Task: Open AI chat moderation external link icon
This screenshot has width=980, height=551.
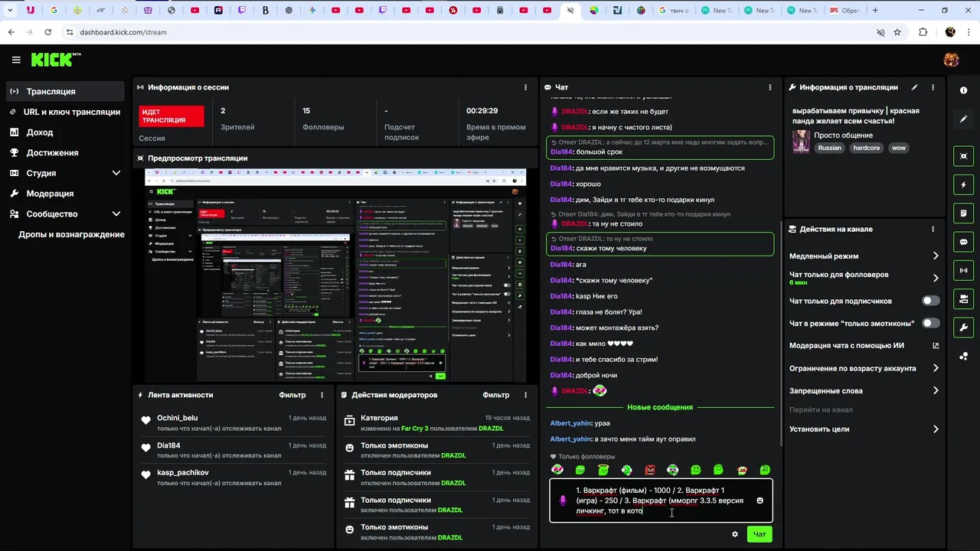Action: pyautogui.click(x=936, y=345)
